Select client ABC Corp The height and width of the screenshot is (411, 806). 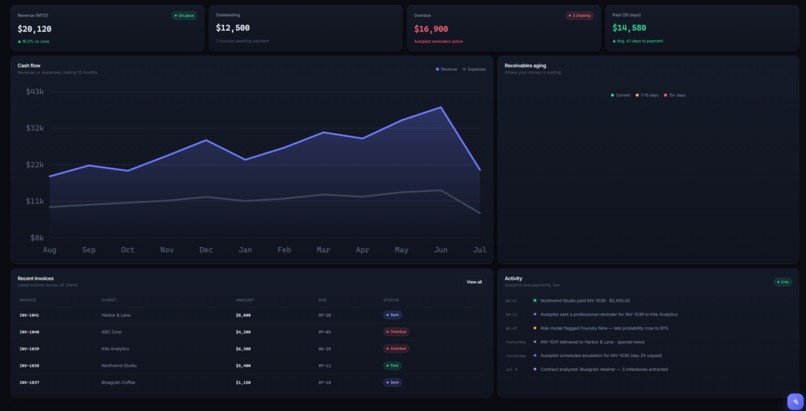point(112,332)
